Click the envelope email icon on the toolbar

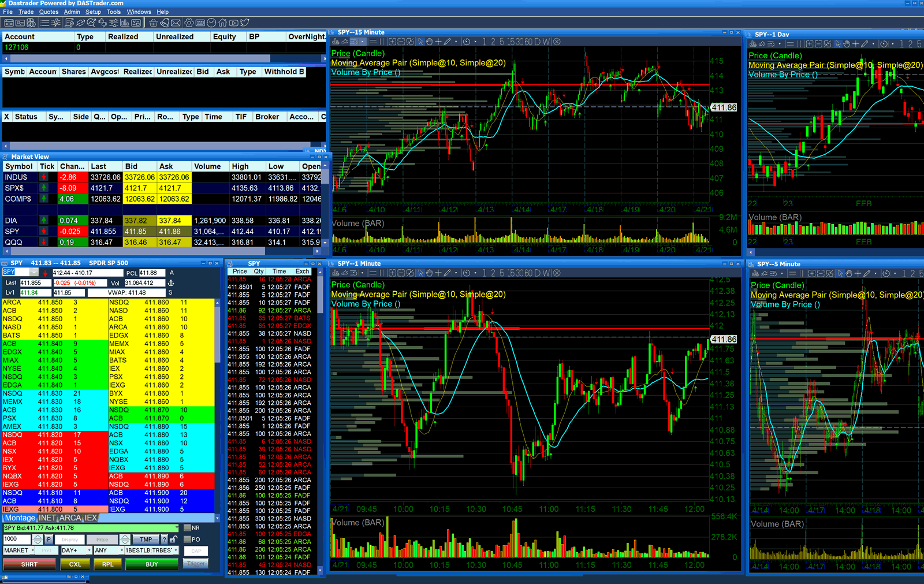[176, 23]
